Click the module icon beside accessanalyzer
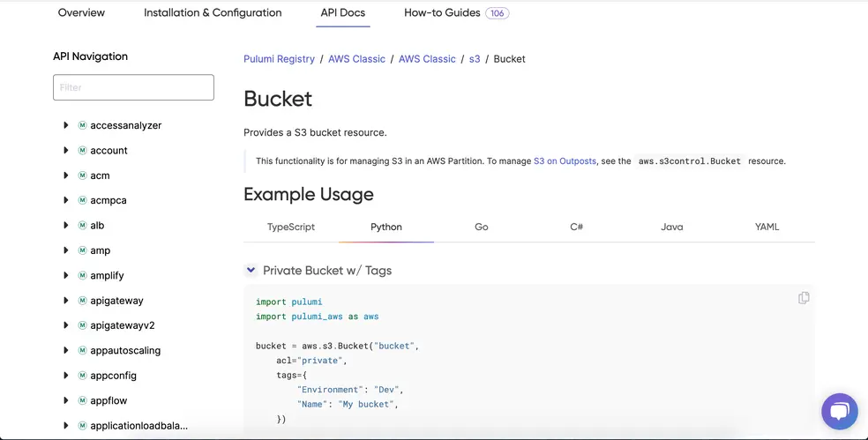The image size is (868, 440). [x=83, y=125]
